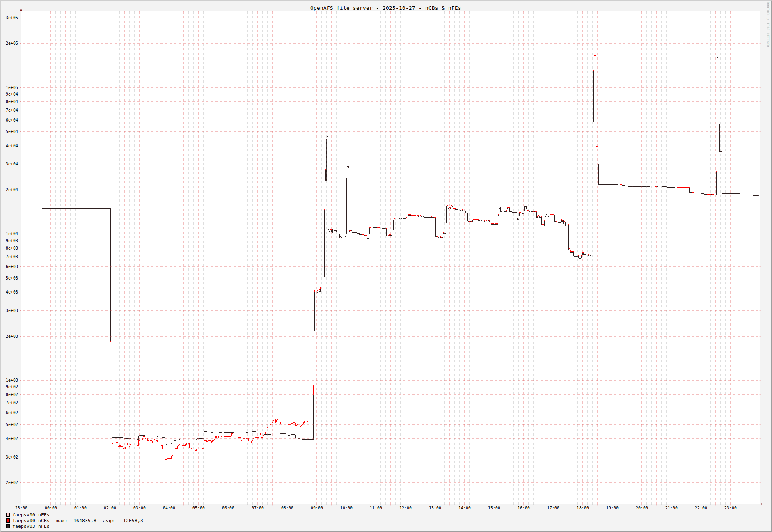Select the faepsv00 nFEs legend label

[31, 515]
